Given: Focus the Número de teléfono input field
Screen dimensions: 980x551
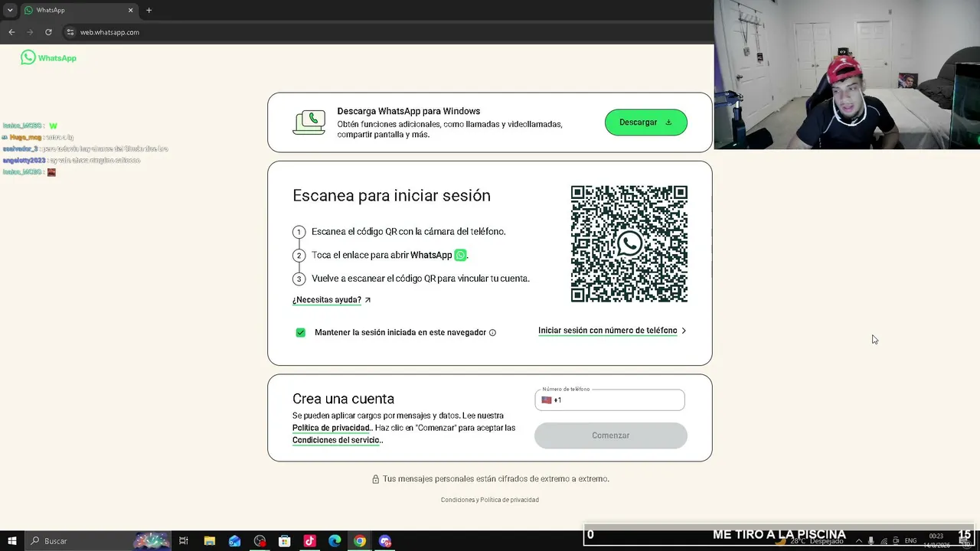Looking at the screenshot, I should pos(609,400).
